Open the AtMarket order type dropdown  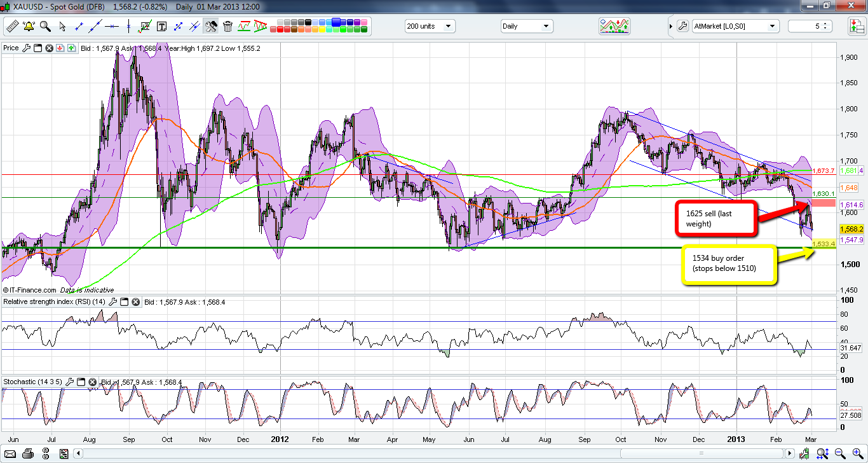click(x=773, y=26)
